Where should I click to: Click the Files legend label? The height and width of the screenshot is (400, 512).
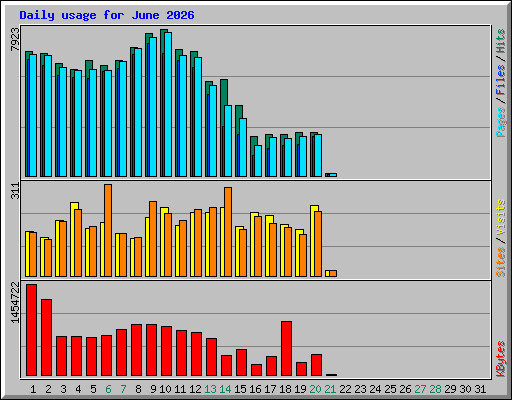coord(500,80)
